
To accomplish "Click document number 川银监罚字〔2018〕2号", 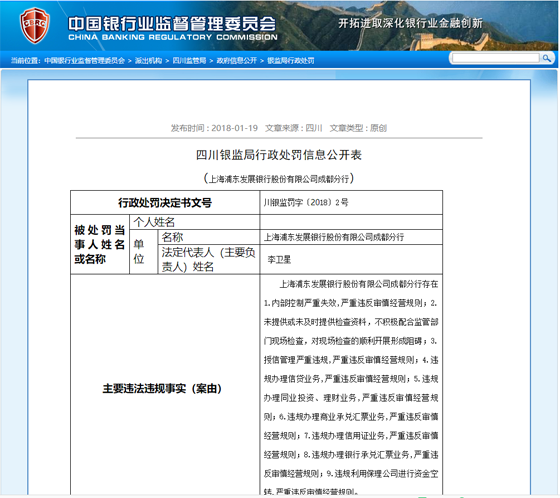I will 306,203.
